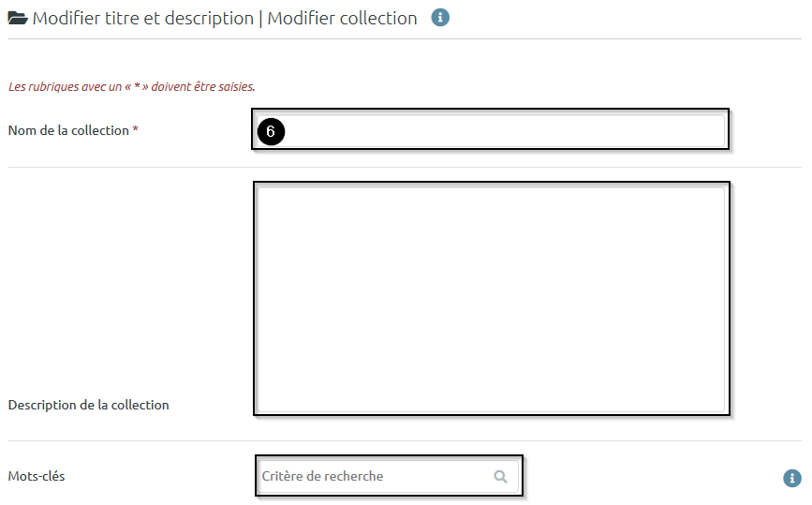Click inside the collection description text area
This screenshot has height=505, width=812.
point(491,298)
